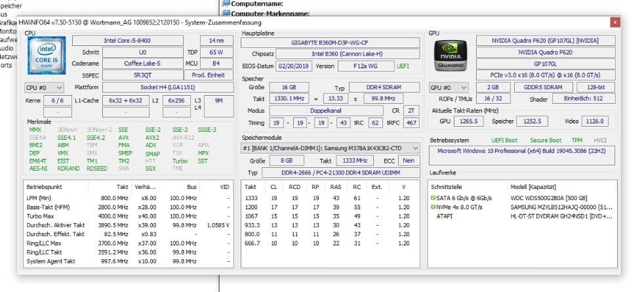Image resolution: width=644 pixels, height=292 pixels.
Task: Open the CPU #0 selector dropdown
Action: 45,87
